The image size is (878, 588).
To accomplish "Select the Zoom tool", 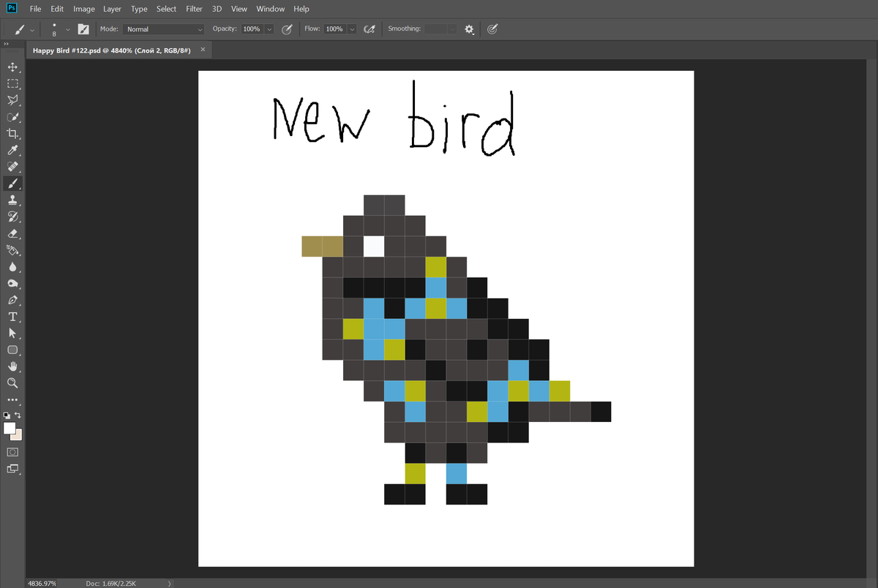I will point(12,383).
